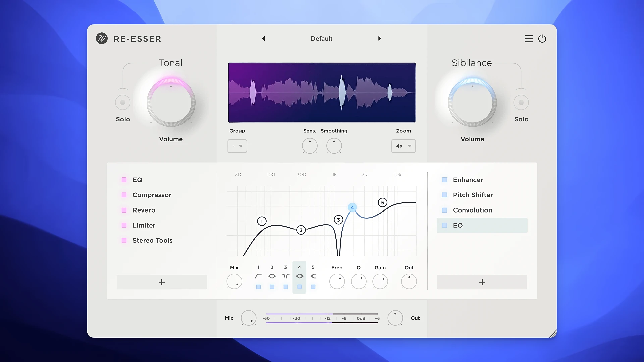
Task: Click the output level meter near 0dB
Action: (361, 318)
